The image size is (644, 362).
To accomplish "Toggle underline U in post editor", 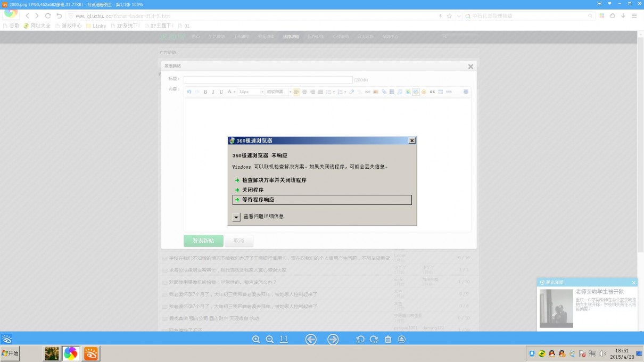I will pos(221,92).
